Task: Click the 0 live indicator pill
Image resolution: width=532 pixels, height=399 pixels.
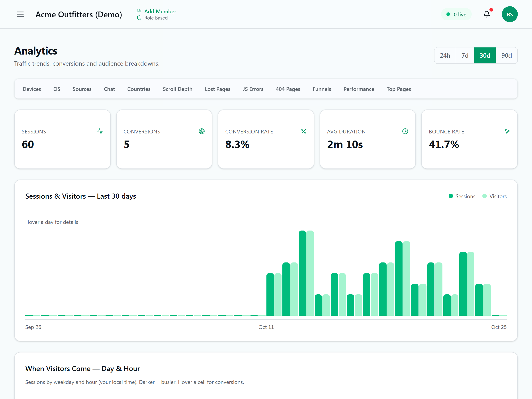Action: (456, 14)
